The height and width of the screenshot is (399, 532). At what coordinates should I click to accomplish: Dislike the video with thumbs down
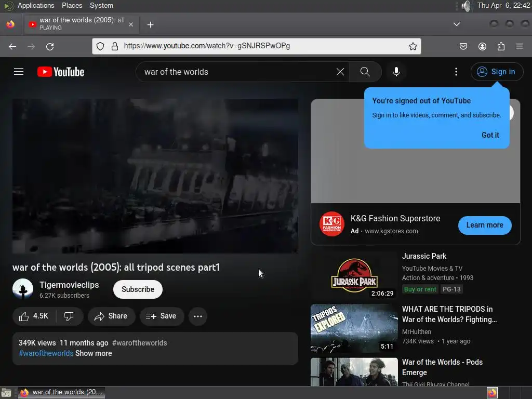click(69, 316)
